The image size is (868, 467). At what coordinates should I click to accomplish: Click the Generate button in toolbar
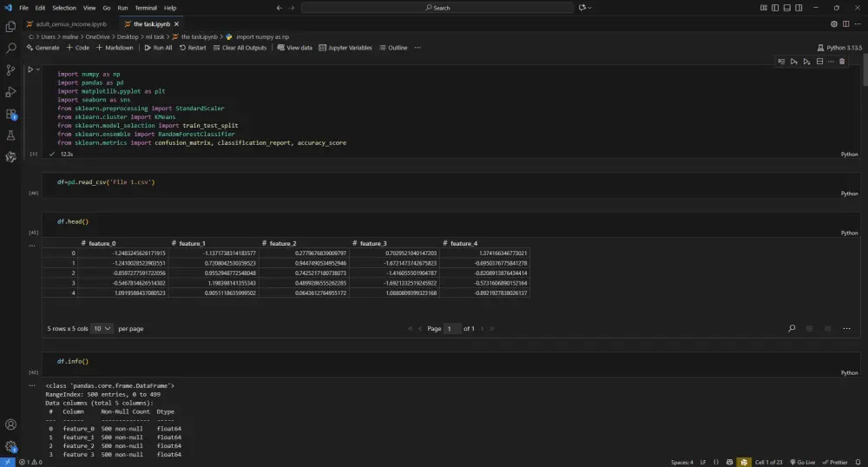pos(43,48)
